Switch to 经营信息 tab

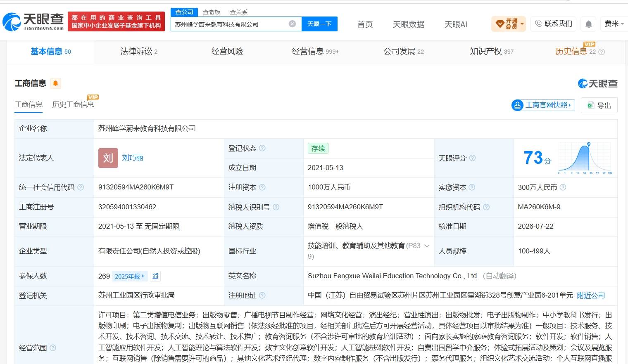coord(315,52)
